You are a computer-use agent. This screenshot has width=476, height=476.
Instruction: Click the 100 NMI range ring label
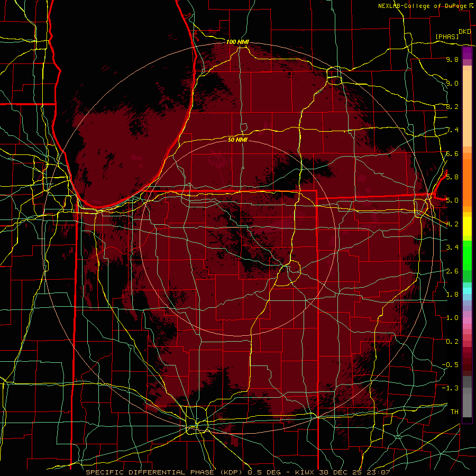tap(237, 42)
